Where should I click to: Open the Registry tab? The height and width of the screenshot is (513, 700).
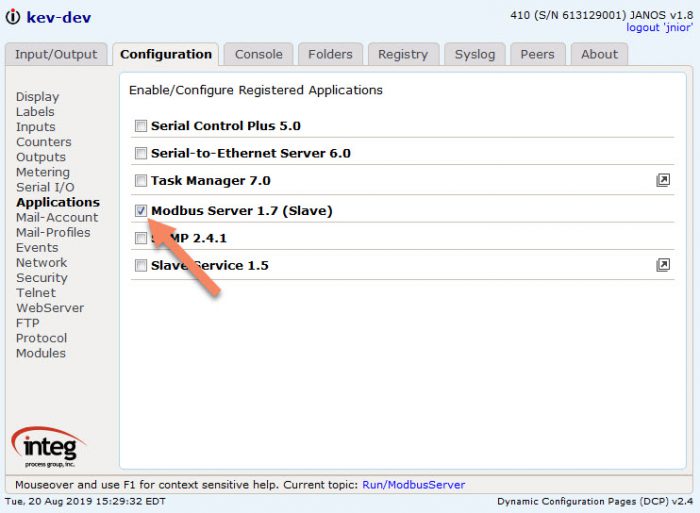pyautogui.click(x=403, y=54)
